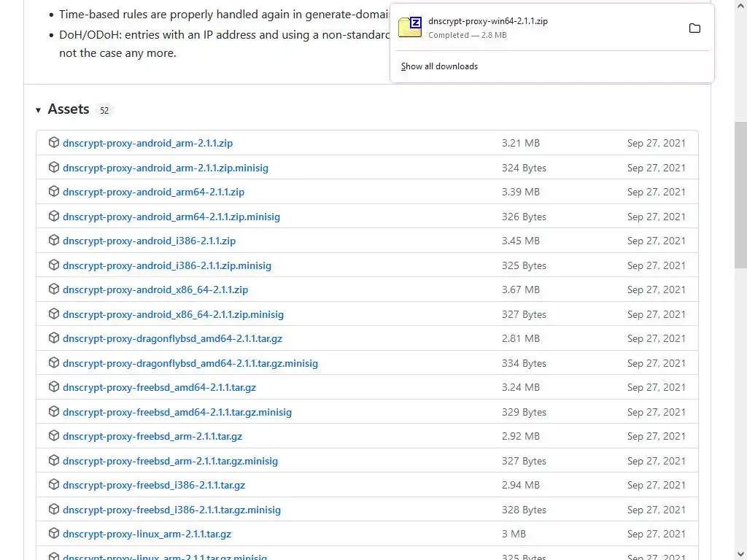Click package icon beside linux_arm tar.gz
Screen dimensions: 747x560
53,534
